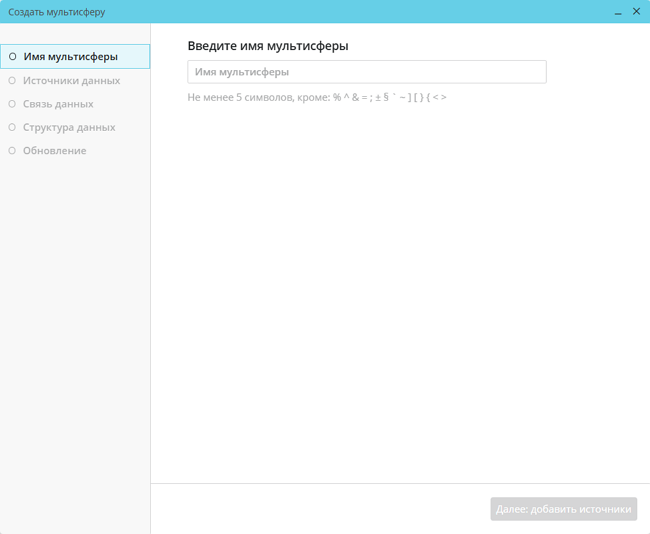Switch to the Связь данных step
This screenshot has width=650, height=534.
(58, 104)
